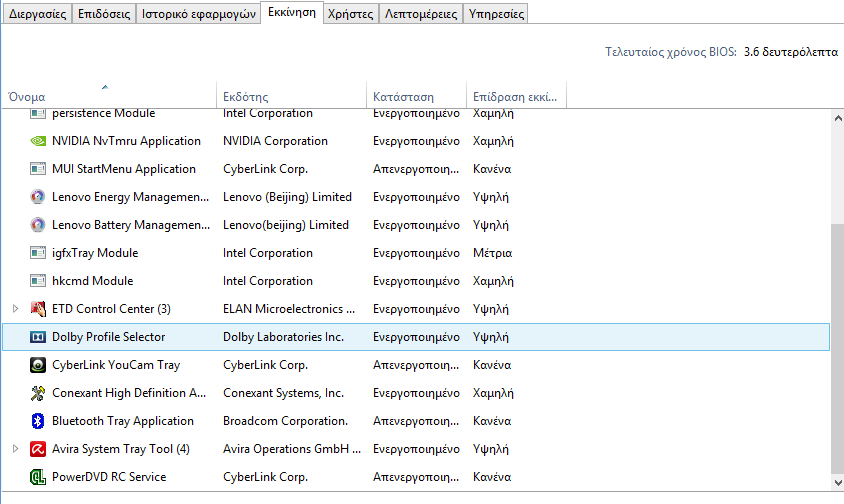Screen dimensions: 844x504
Task: Click the Κανένα impact in PowerDVD row
Action: pos(492,477)
